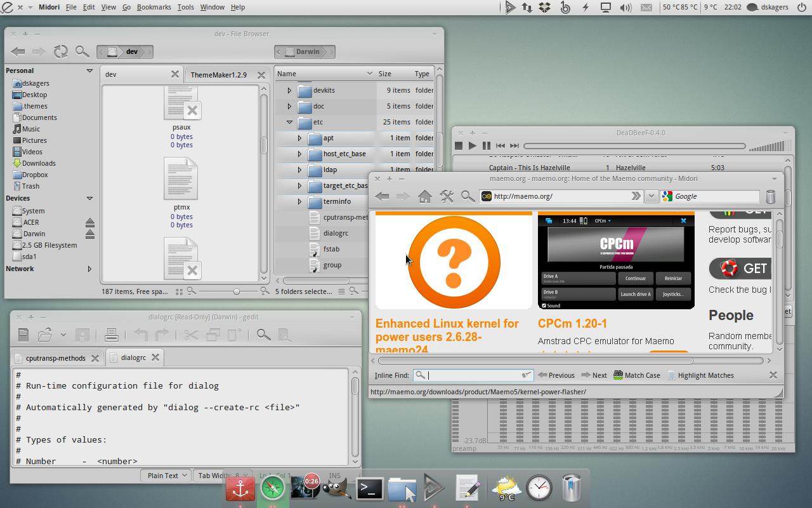Click Back arrow in File Browser
The image size is (812, 508).
point(18,51)
